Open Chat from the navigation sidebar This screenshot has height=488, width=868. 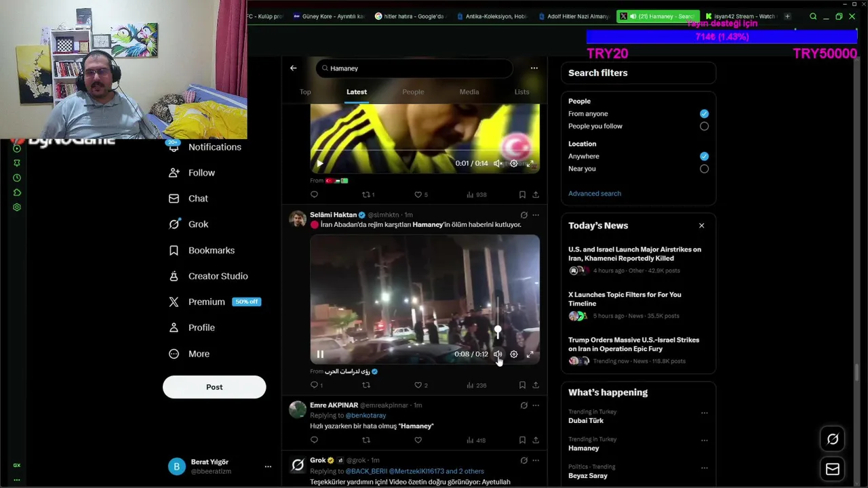tap(189, 199)
